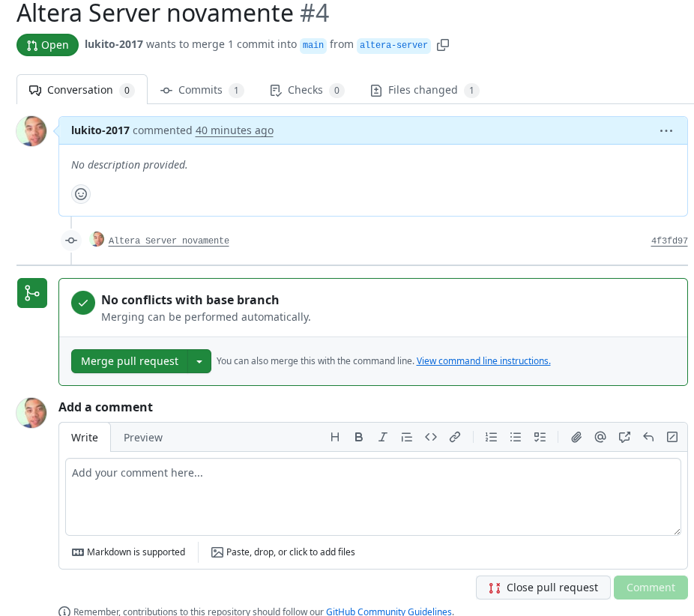Click the avatar beside Add a comment
The image size is (694, 616).
tap(31, 412)
